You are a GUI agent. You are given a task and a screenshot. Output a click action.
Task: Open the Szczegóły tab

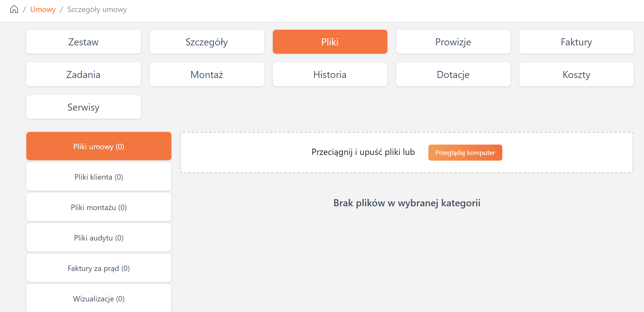click(207, 42)
